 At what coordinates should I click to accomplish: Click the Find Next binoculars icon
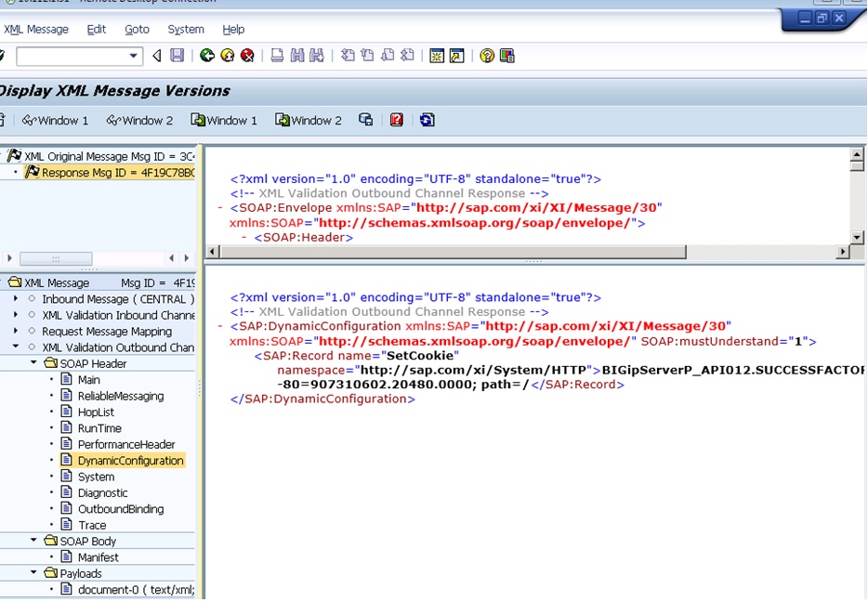pyautogui.click(x=317, y=56)
